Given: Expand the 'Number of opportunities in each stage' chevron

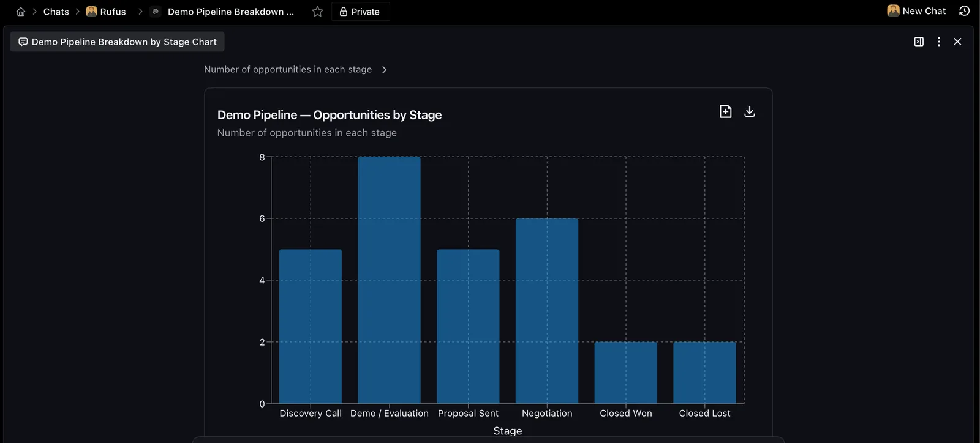Looking at the screenshot, I should pyautogui.click(x=384, y=70).
